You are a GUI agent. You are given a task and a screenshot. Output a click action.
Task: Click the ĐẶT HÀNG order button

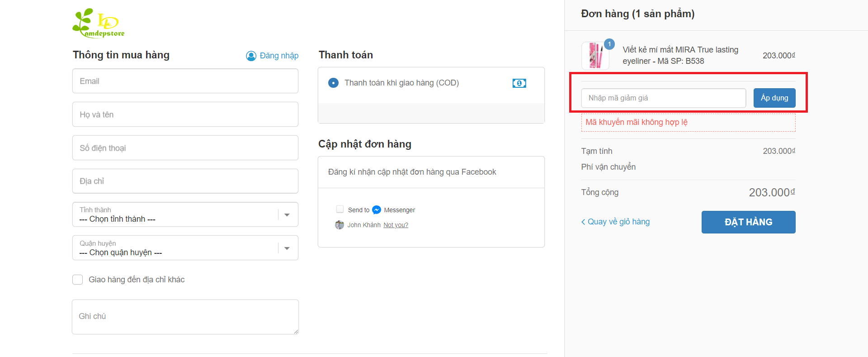coord(748,222)
